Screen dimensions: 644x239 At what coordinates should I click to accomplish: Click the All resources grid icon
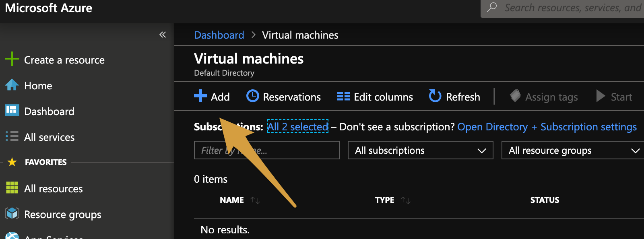click(12, 188)
